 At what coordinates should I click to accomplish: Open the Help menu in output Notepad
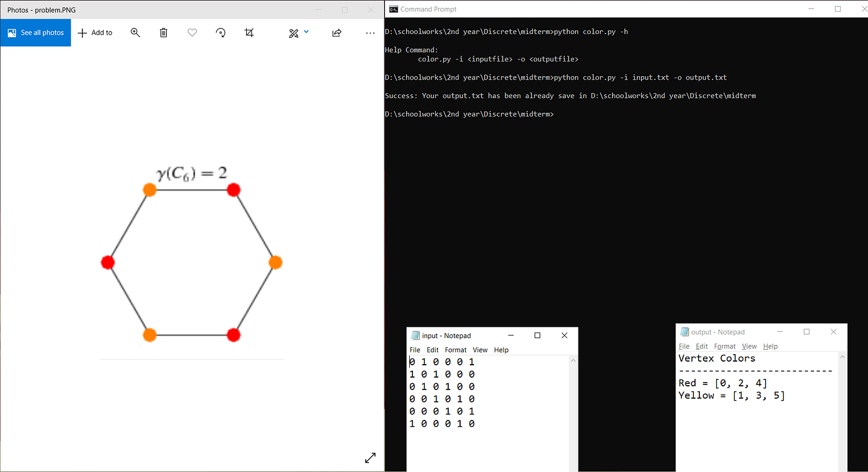click(770, 346)
